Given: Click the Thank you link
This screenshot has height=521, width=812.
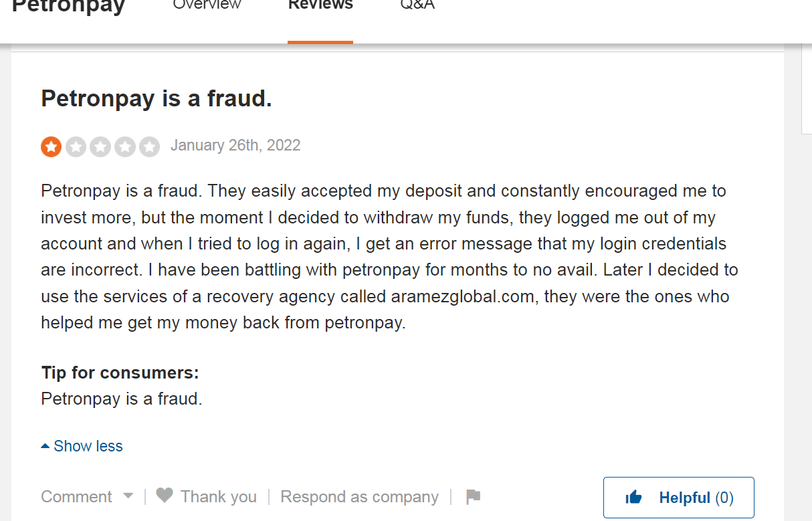Looking at the screenshot, I should pos(219,497).
